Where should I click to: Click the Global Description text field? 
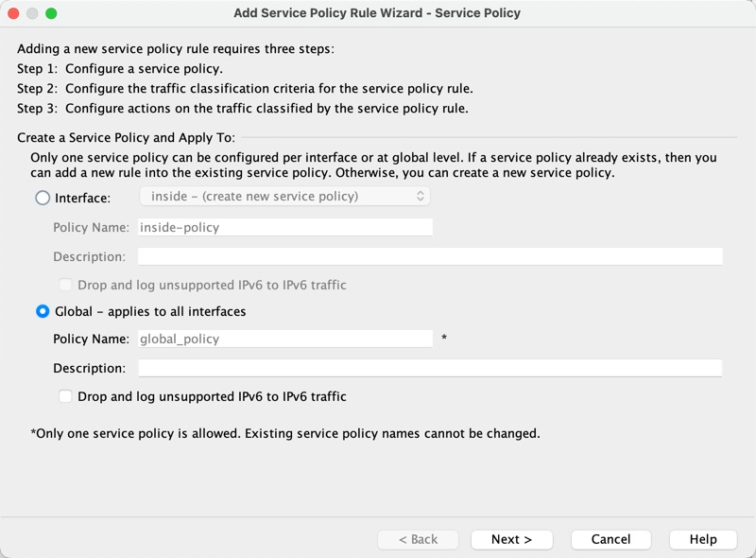(430, 368)
